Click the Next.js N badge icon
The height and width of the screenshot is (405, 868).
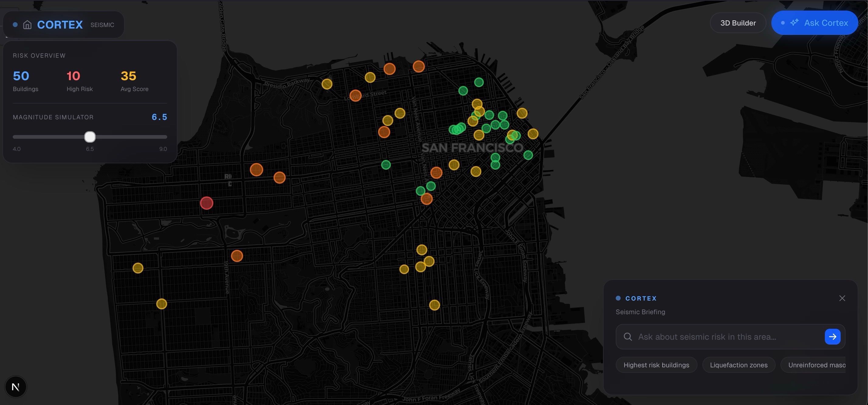click(x=15, y=387)
